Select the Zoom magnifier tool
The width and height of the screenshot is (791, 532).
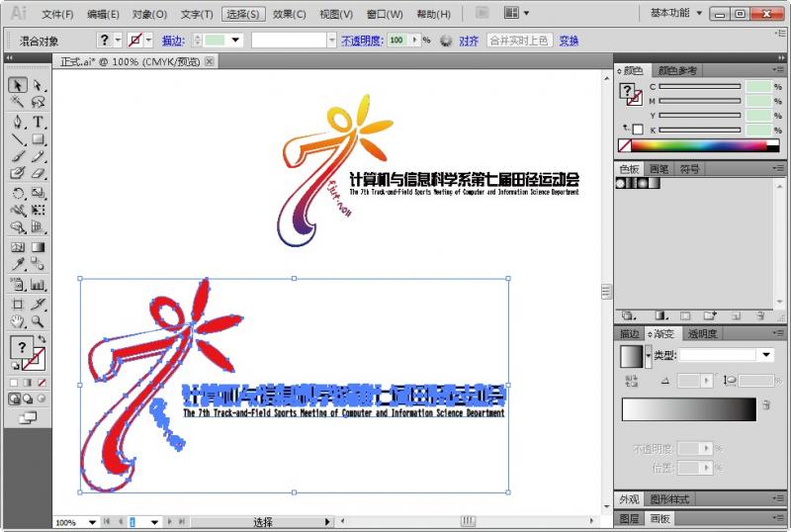point(38,321)
